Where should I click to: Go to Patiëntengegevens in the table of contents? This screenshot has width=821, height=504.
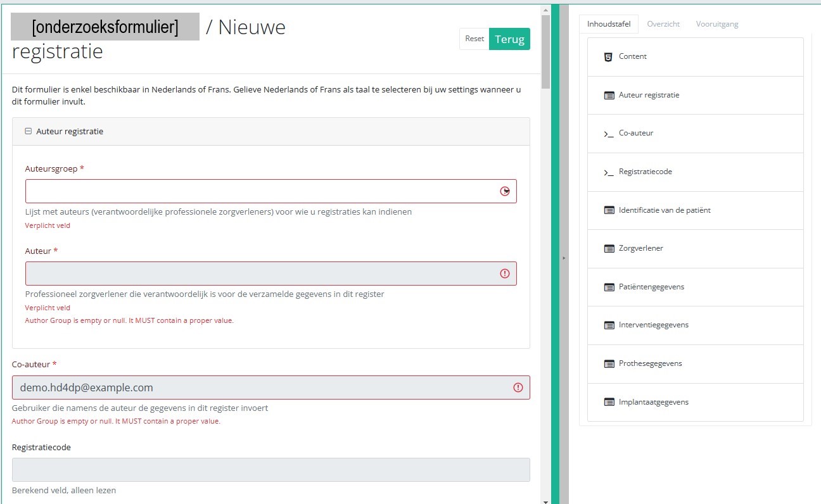point(651,287)
